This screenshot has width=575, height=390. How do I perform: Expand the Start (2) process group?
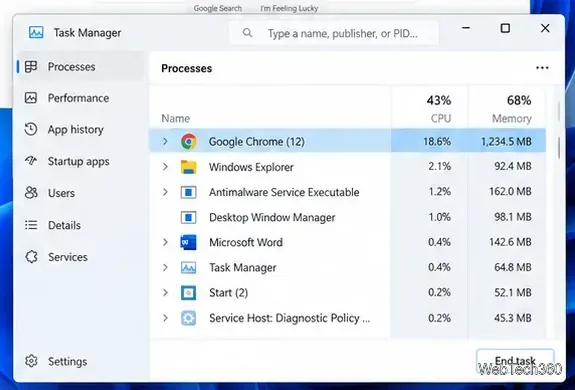click(x=165, y=292)
